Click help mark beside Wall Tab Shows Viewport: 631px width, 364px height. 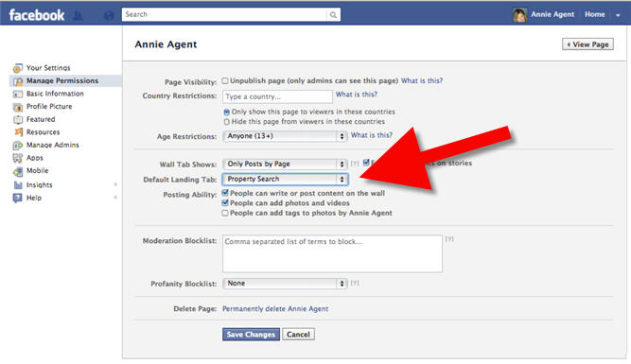pyautogui.click(x=355, y=164)
